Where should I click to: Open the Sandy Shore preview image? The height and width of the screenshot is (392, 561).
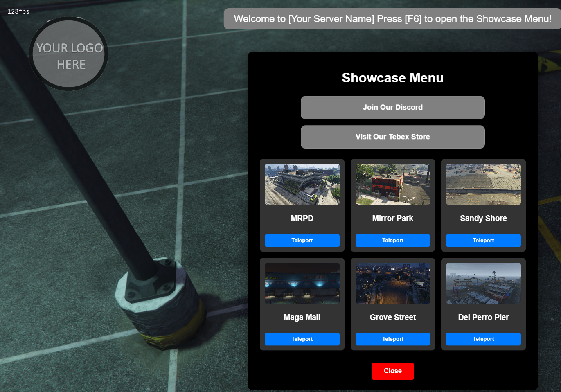483,183
